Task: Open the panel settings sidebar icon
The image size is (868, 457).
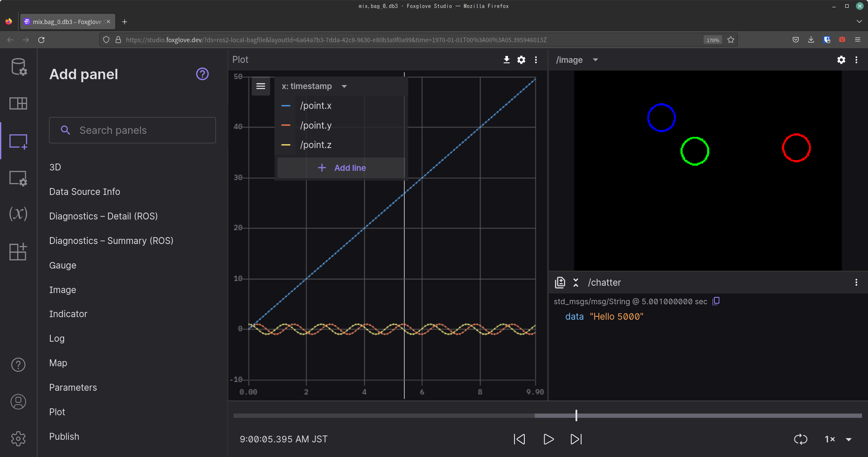Action: pos(18,178)
